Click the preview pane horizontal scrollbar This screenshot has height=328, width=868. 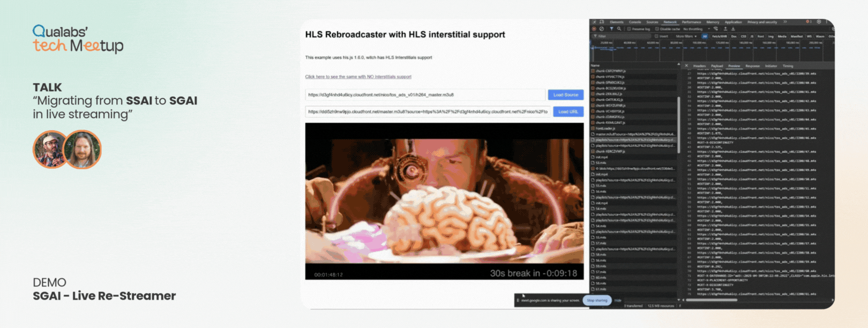[x=712, y=300]
